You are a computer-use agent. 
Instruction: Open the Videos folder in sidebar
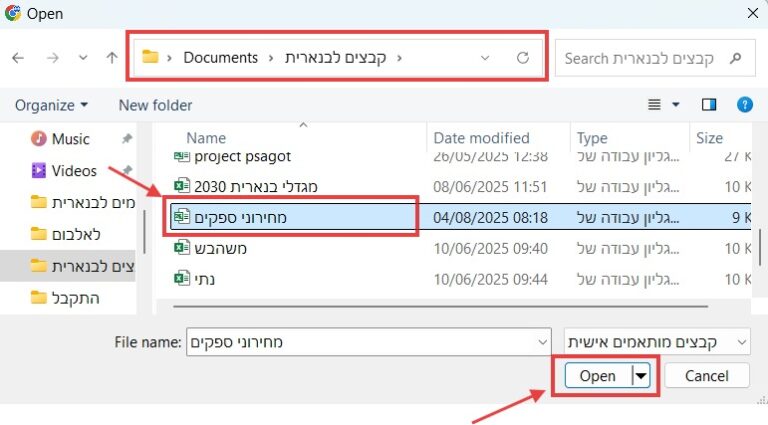pyautogui.click(x=73, y=171)
